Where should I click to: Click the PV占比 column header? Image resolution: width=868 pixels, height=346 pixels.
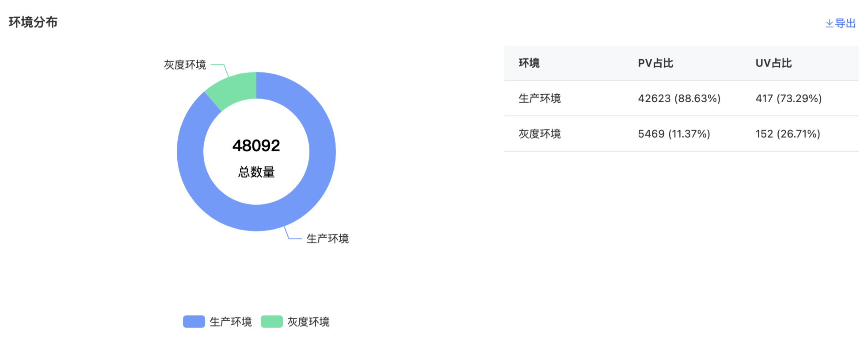tap(655, 63)
